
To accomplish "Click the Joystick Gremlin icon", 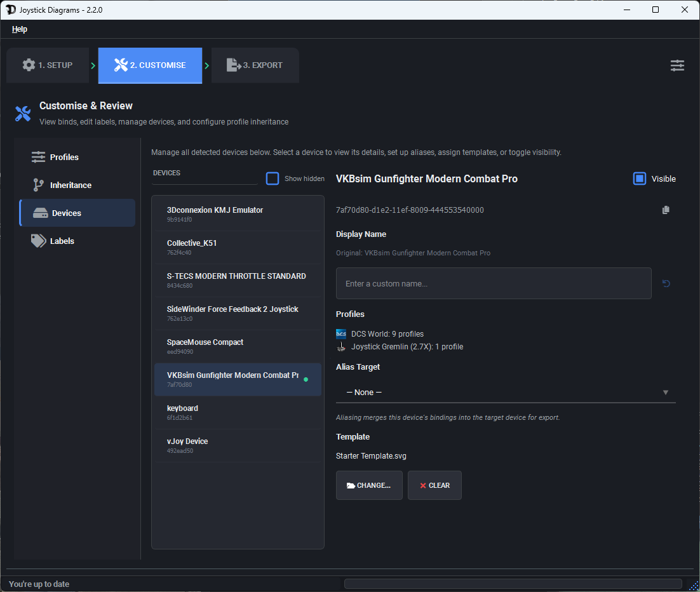I will (341, 347).
